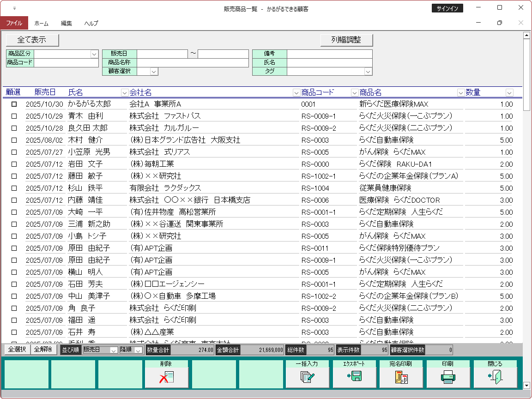Open the 顧客選択 filter dropdown

(154, 71)
